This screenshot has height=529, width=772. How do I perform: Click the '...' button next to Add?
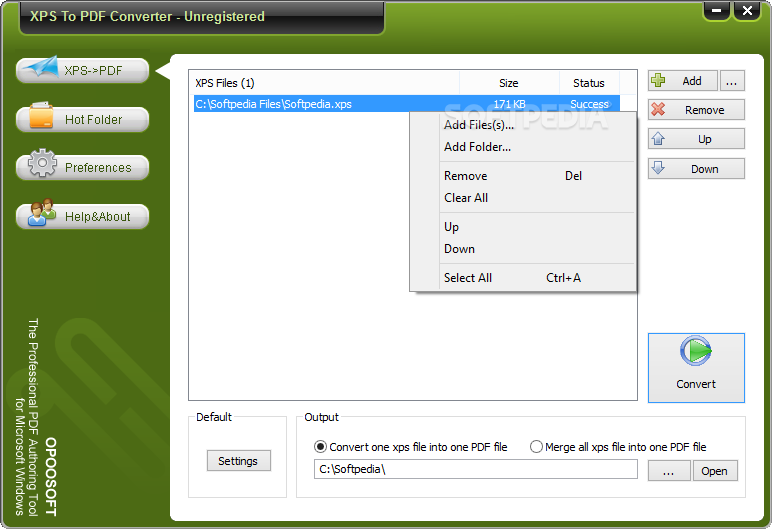pyautogui.click(x=732, y=81)
